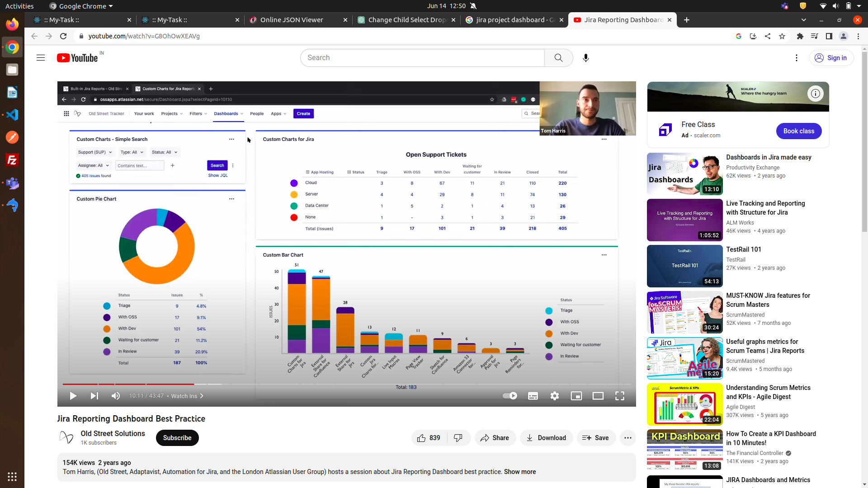Seek on the video progress bar
The image size is (868, 488).
[x=346, y=384]
